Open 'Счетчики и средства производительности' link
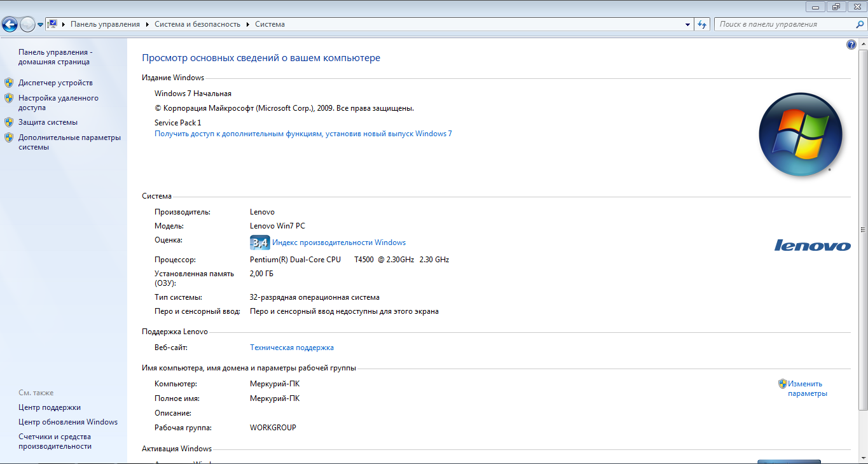Screen dimensions: 868x464 point(55,441)
